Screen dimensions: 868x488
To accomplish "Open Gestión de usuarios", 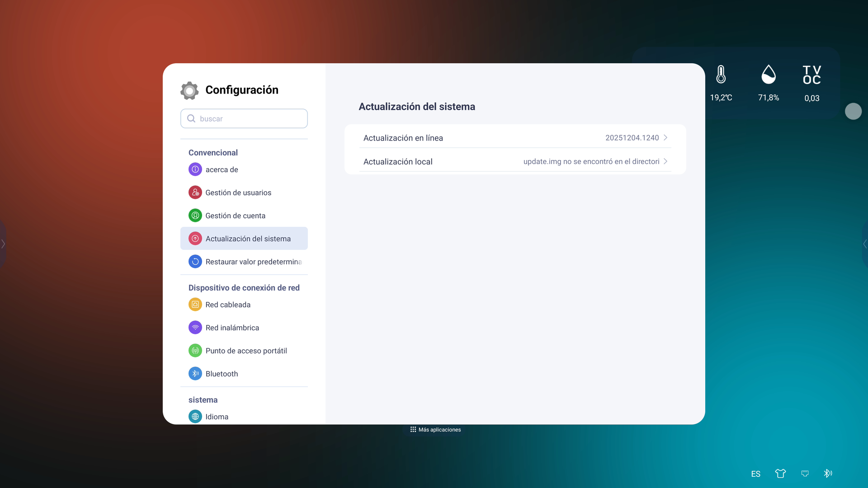I will click(x=244, y=192).
